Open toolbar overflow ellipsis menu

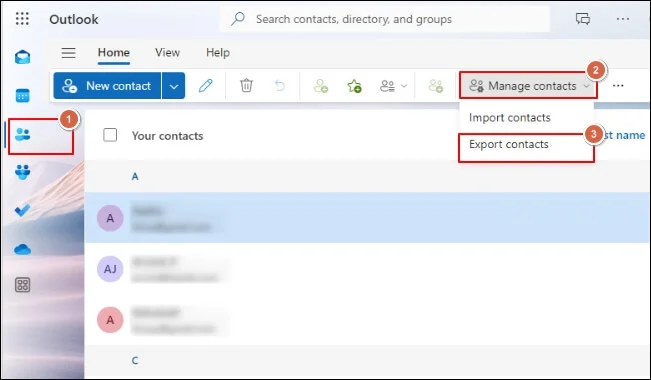click(618, 86)
